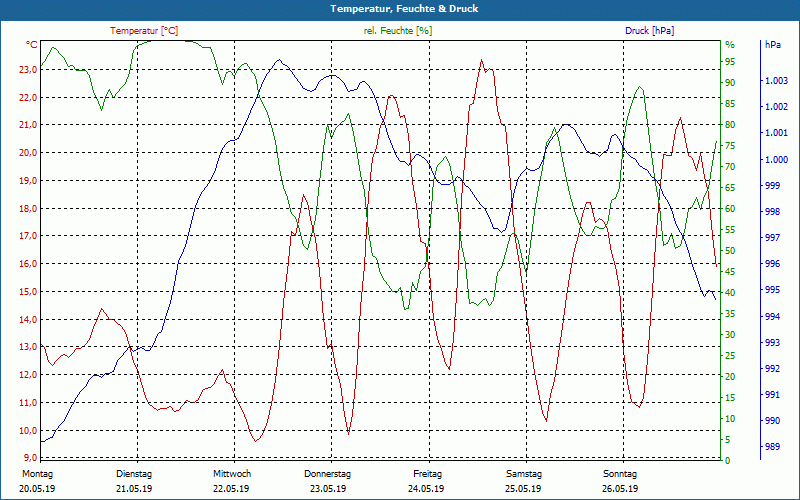
Task: Click the '70' humidity axis value
Action: point(730,166)
